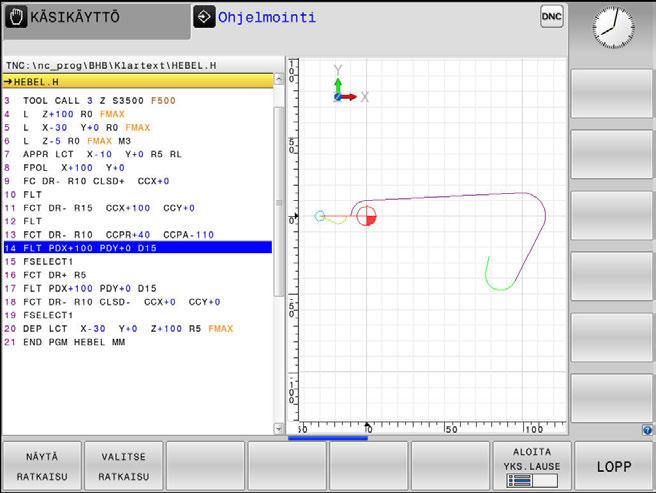This screenshot has height=493, width=656.
Task: Select line 20 DEP LCT X-30
Action: coord(138,329)
